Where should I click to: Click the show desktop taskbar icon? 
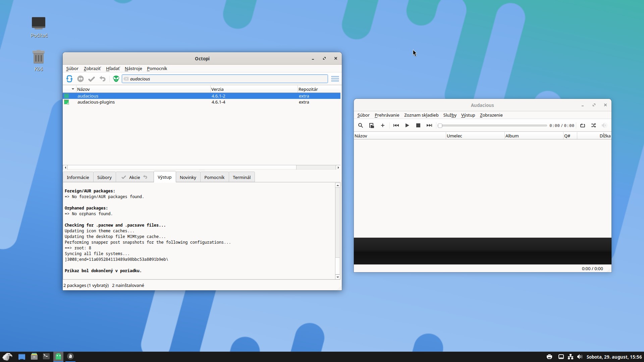coord(22,357)
